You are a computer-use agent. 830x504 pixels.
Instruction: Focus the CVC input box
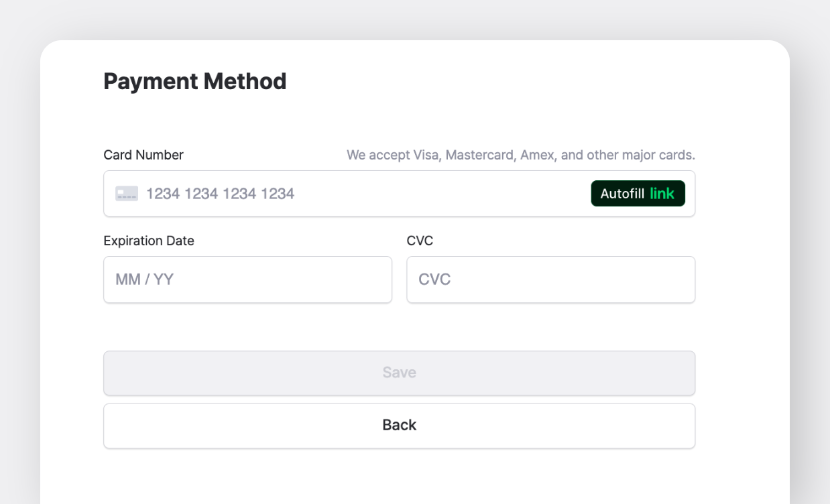pos(550,279)
